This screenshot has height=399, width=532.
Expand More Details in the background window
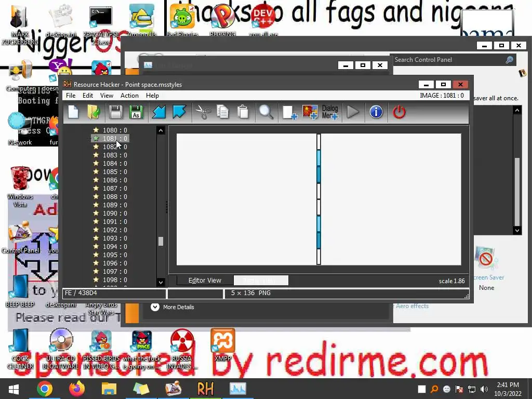click(x=172, y=307)
